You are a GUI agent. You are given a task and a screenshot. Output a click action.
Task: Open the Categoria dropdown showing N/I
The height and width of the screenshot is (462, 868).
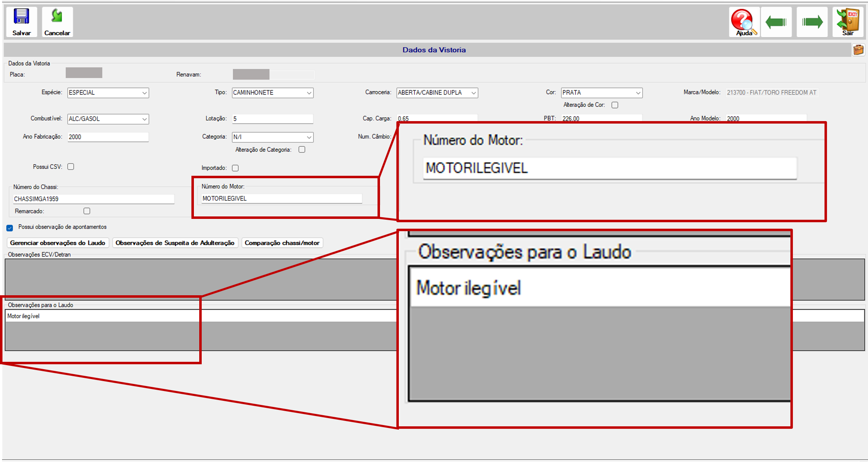[x=272, y=137]
